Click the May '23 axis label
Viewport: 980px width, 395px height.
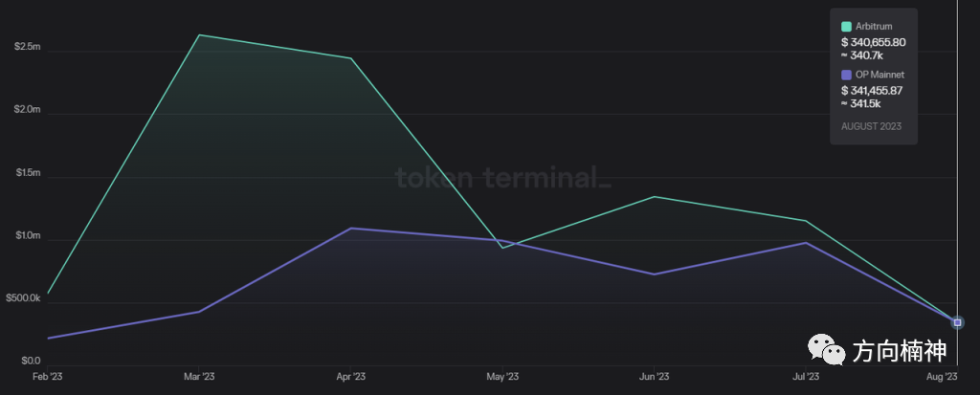click(502, 376)
